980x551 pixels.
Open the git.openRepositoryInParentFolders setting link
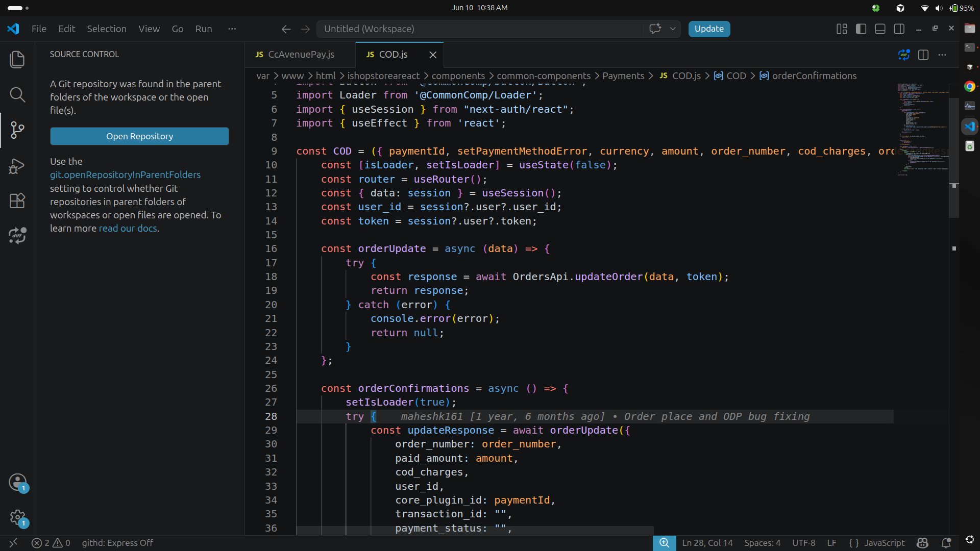(x=125, y=174)
